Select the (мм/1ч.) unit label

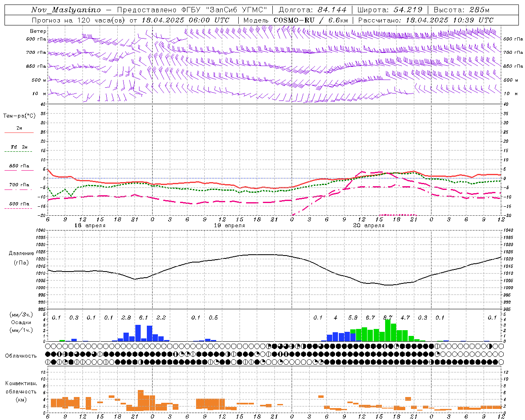point(21,331)
